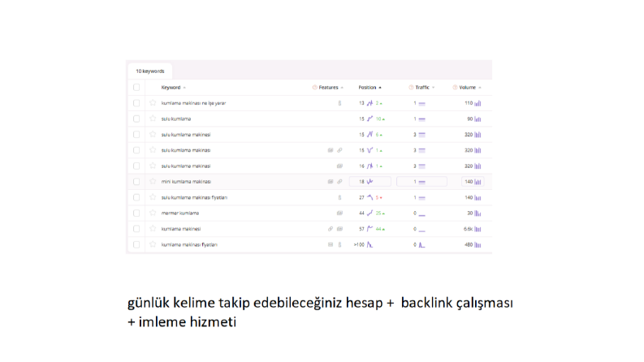Screen dimensions: 644x362
Task: Open volume bar chart next to 480
Action: click(x=478, y=245)
